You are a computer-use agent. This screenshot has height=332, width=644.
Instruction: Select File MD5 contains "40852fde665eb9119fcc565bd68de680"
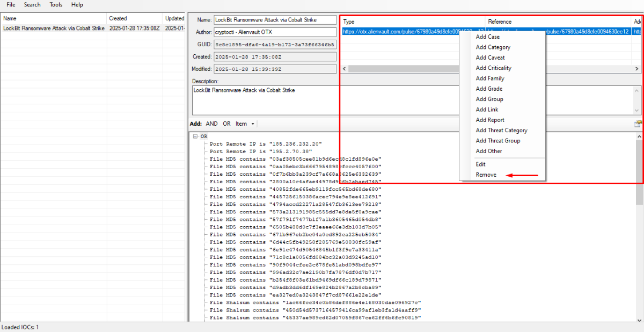[296, 189]
